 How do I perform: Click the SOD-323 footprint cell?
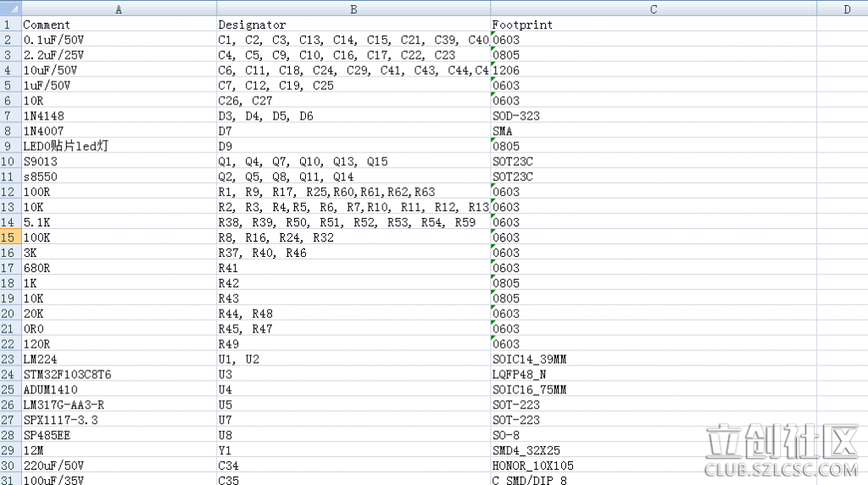[x=653, y=115]
